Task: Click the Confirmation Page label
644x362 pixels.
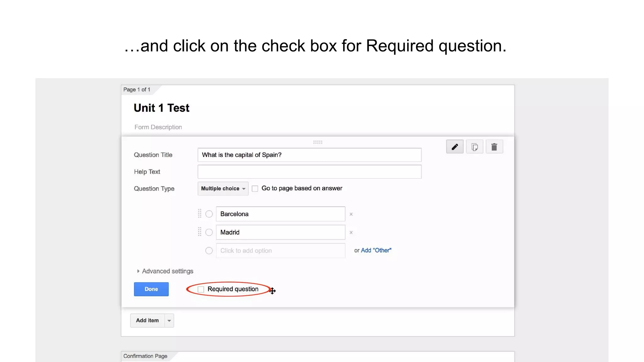Action: pos(145,356)
